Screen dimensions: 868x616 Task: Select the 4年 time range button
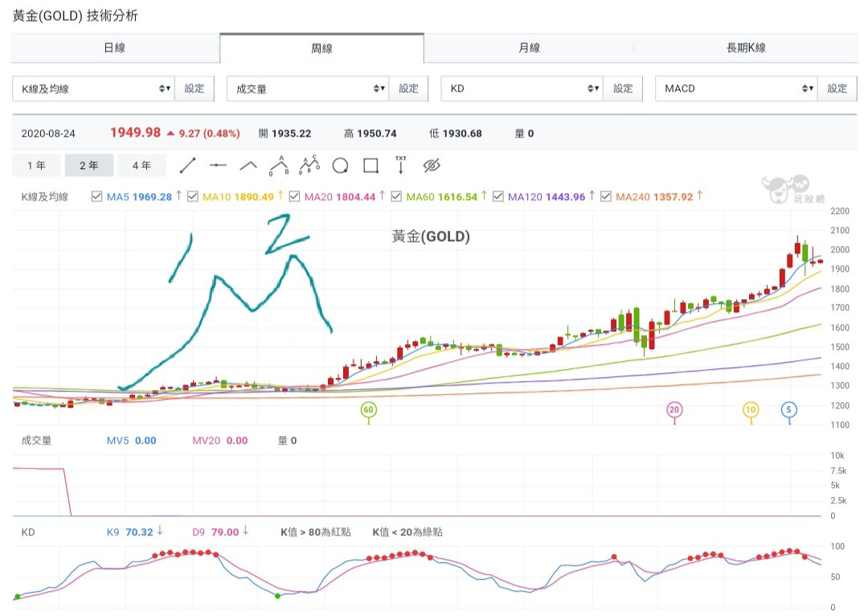141,166
